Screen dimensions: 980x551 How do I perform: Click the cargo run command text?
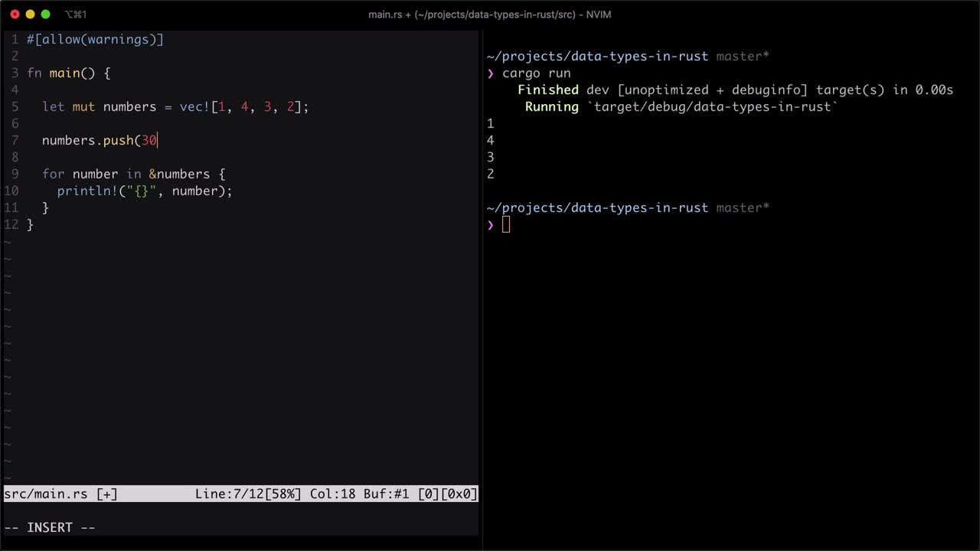536,73
